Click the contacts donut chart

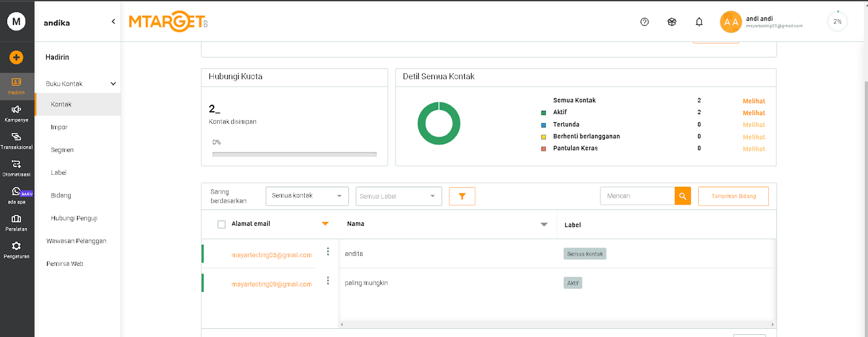439,123
